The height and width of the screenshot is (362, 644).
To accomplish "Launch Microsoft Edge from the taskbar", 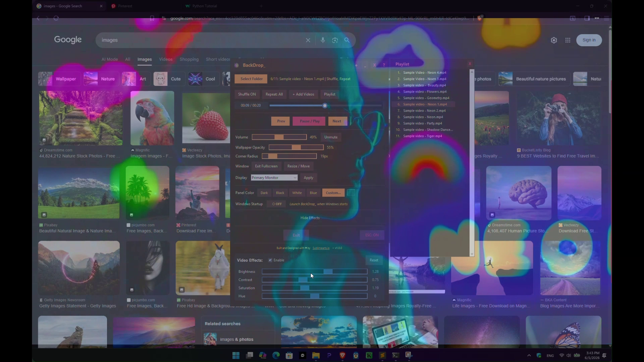I will (276, 355).
